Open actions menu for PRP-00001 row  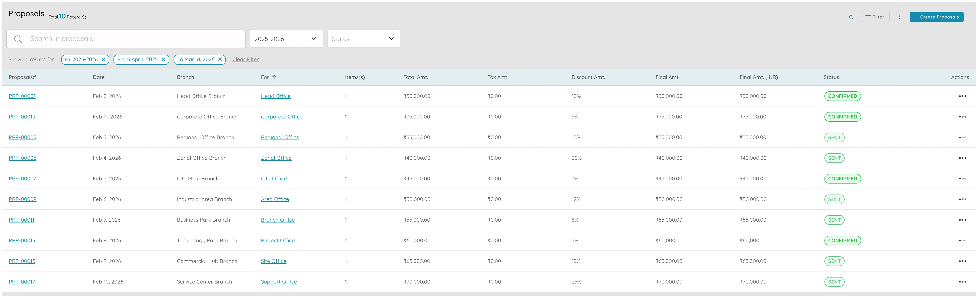(963, 96)
